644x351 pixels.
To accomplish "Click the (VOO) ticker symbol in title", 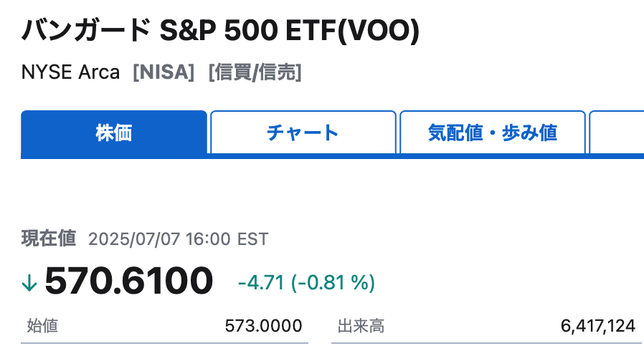I will coord(378,31).
